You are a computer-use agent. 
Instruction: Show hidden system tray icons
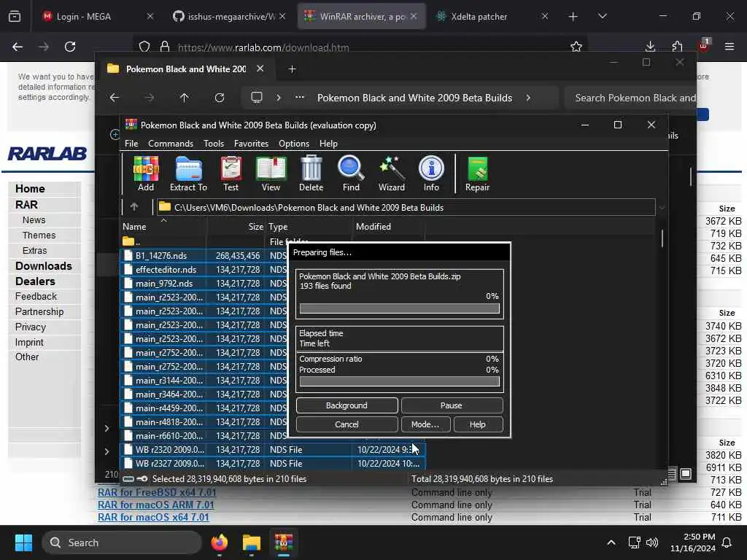(611, 542)
